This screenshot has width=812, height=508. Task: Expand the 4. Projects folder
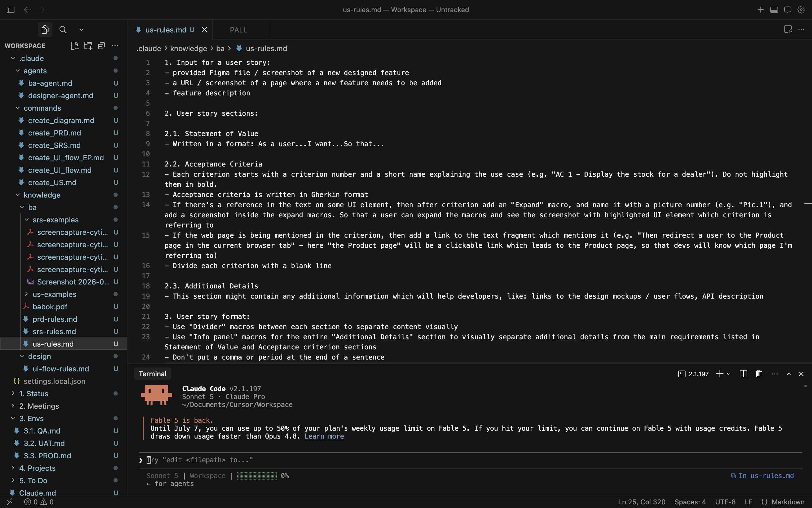point(13,468)
